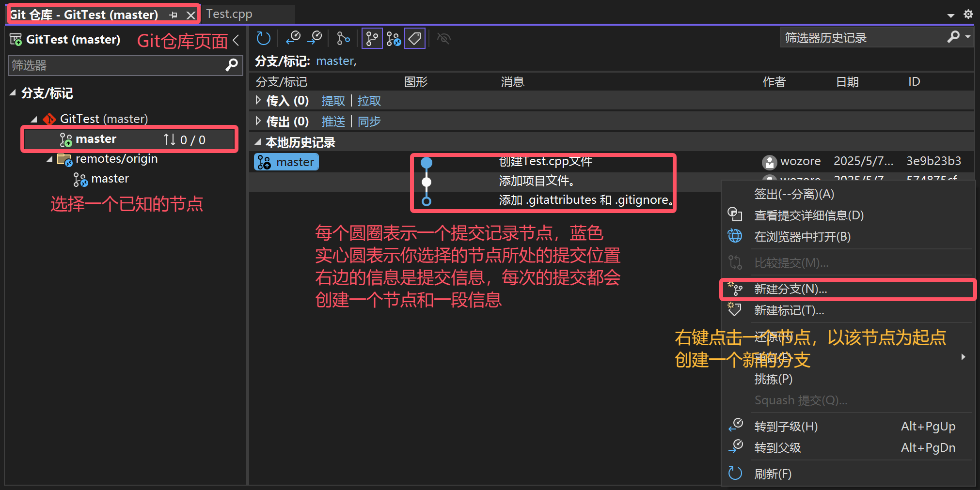
Task: Click the show first parent only graph icon
Action: pyautogui.click(x=343, y=38)
